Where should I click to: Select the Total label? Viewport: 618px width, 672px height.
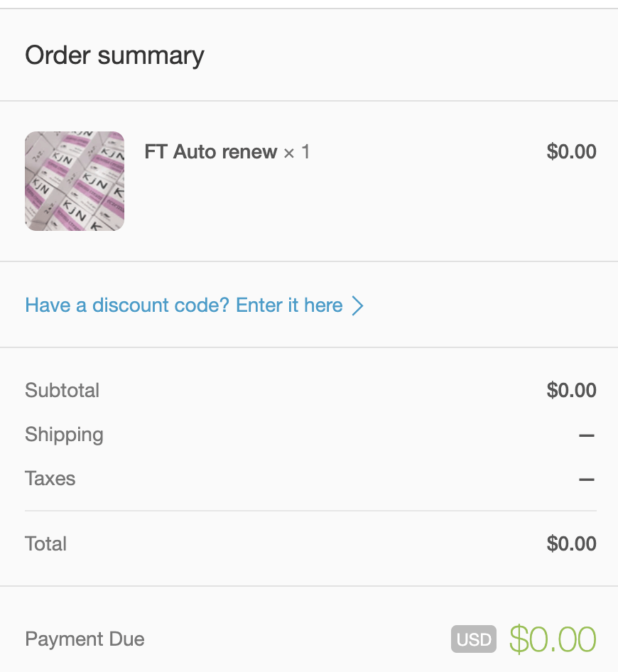(x=45, y=544)
